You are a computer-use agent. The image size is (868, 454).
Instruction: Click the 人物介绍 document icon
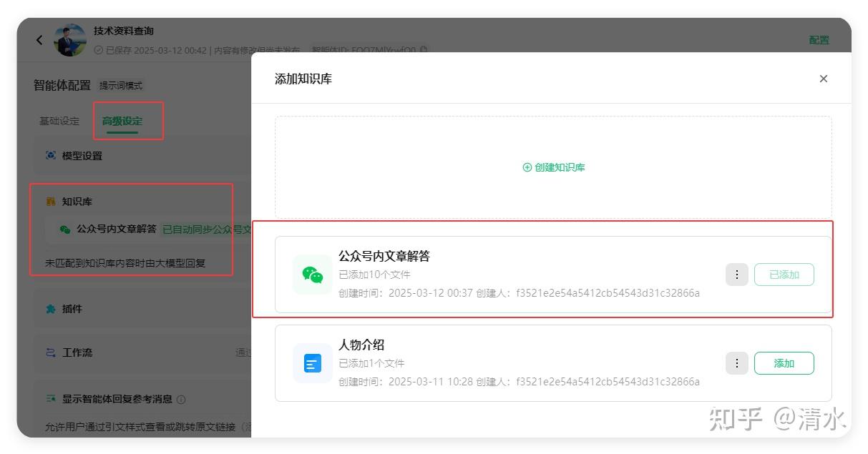(x=313, y=363)
